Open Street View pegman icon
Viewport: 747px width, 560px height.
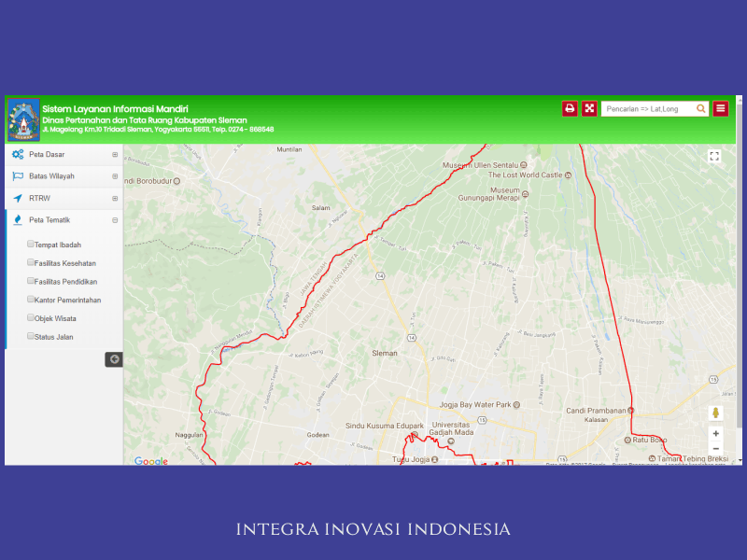pos(715,413)
